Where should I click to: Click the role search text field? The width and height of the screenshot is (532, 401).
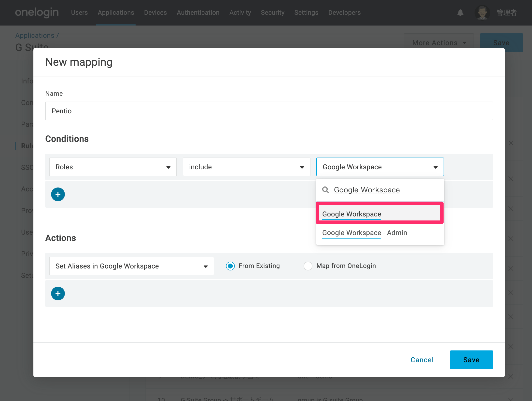[x=387, y=190]
